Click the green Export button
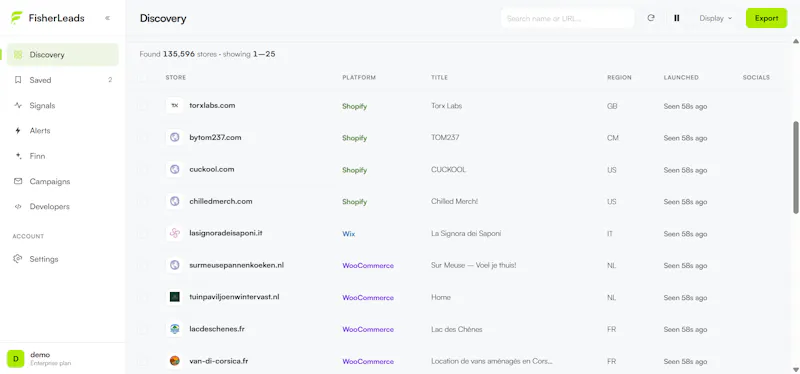The width and height of the screenshot is (800, 374). [x=766, y=18]
